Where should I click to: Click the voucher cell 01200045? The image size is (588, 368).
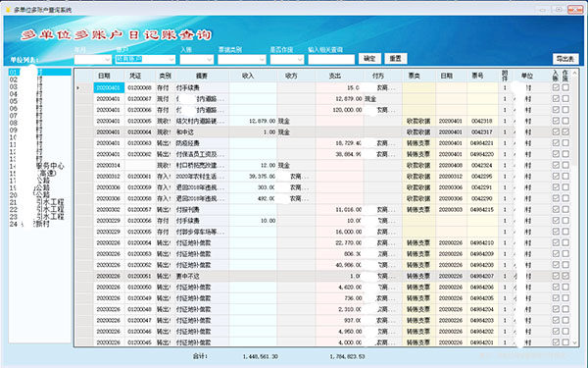[139, 342]
